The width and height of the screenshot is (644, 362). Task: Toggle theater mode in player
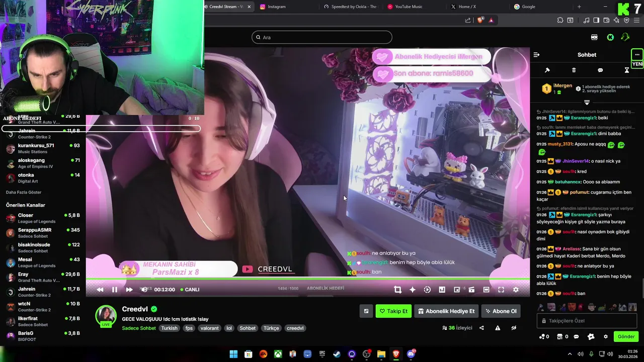(486, 290)
